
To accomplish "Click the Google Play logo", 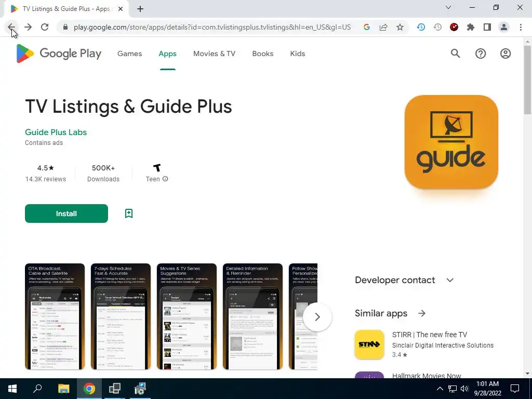I will 59,54.
